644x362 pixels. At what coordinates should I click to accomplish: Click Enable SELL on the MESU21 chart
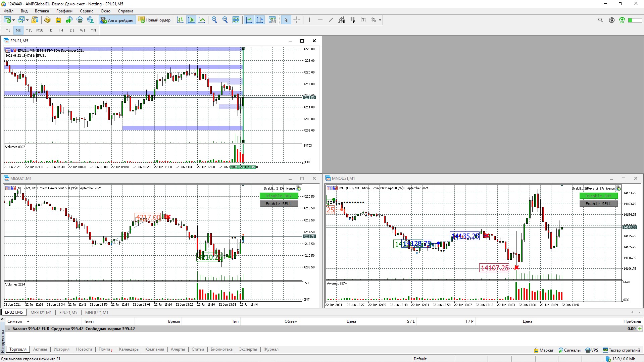279,204
